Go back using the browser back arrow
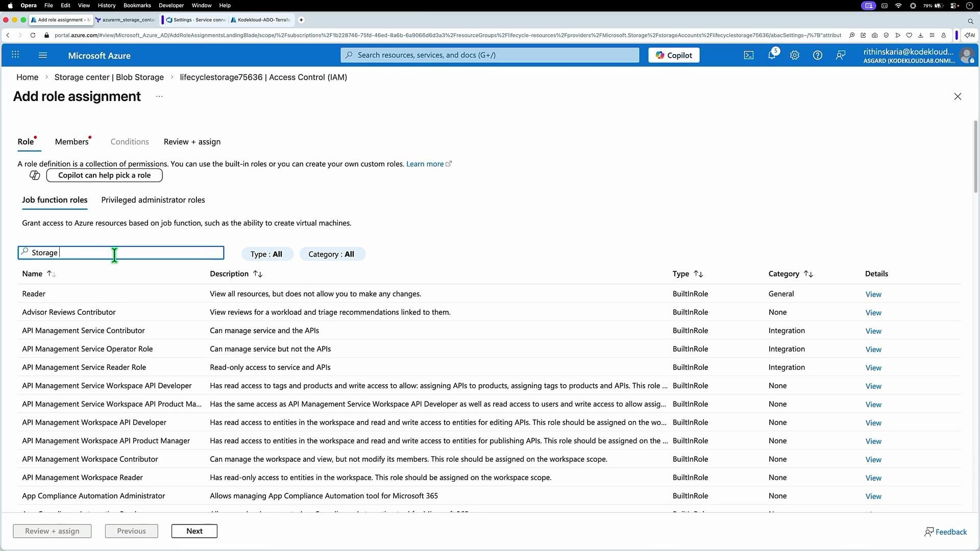The height and width of the screenshot is (551, 980). point(8,35)
